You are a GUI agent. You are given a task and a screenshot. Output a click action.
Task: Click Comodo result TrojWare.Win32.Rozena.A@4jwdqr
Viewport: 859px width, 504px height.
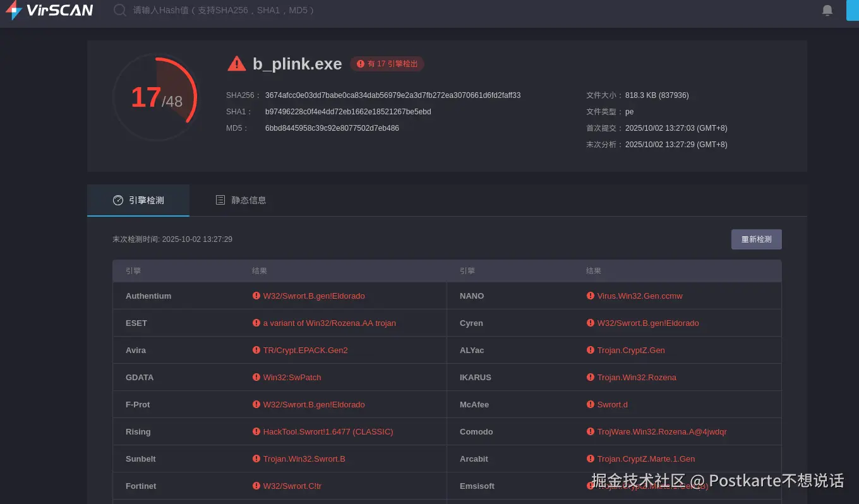[x=662, y=431]
